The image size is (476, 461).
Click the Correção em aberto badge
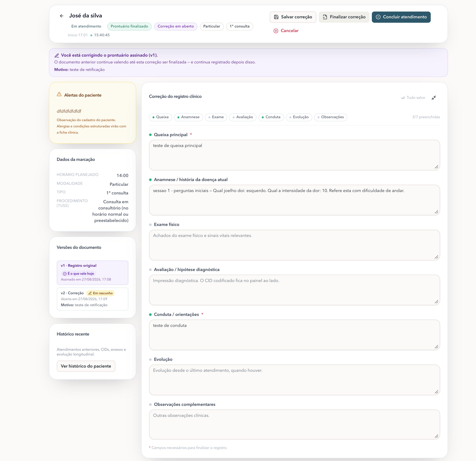point(176,26)
